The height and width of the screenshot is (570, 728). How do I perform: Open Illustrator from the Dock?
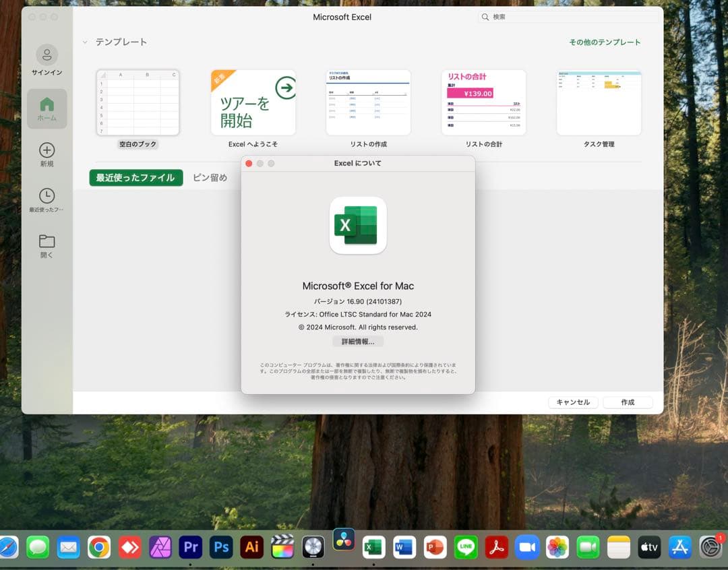[x=251, y=548]
